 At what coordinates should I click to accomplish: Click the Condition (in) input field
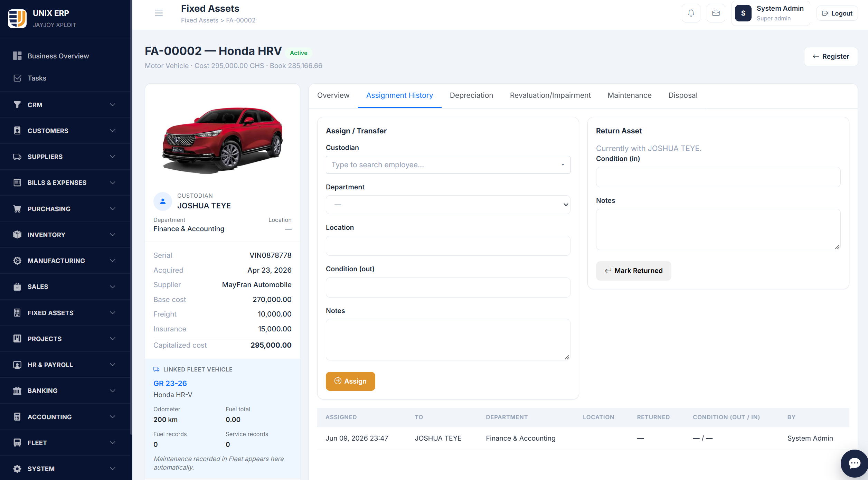coord(718,177)
